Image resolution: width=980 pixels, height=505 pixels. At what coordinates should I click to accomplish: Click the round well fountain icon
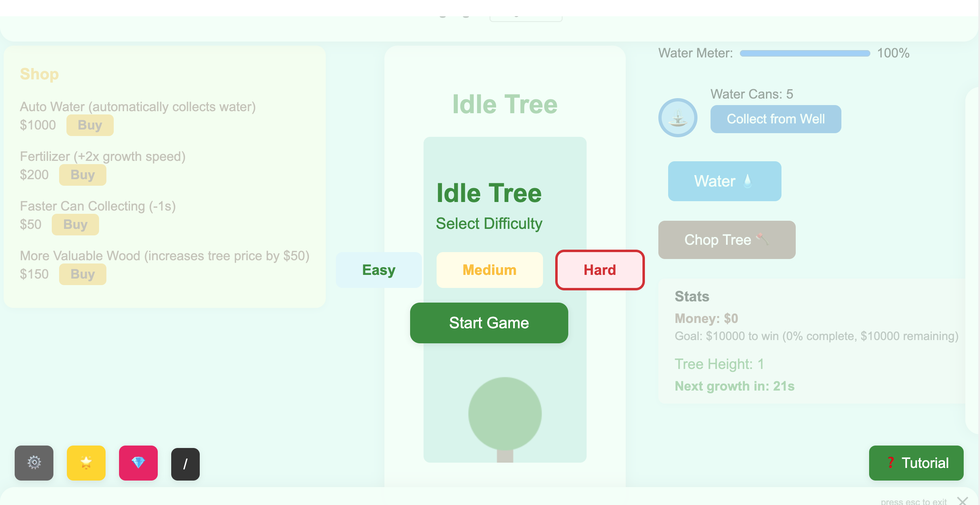pyautogui.click(x=678, y=118)
